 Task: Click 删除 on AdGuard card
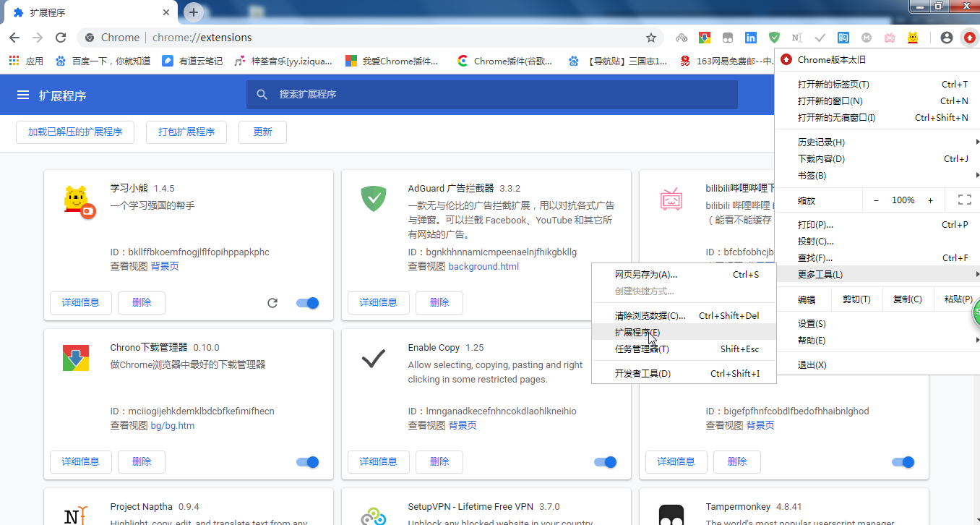coord(439,302)
